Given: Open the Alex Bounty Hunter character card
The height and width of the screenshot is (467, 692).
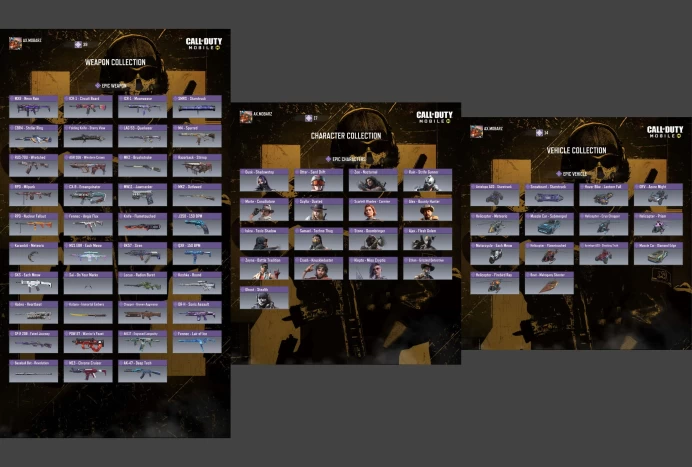Looking at the screenshot, I should pyautogui.click(x=428, y=209).
